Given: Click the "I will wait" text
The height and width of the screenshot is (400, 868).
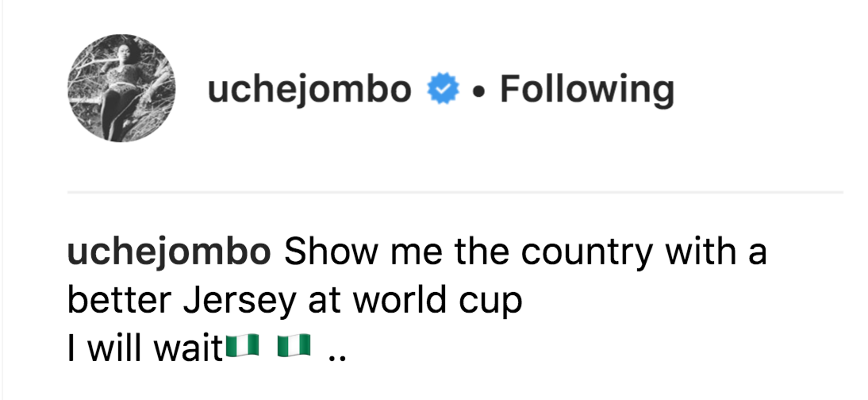Looking at the screenshot, I should (x=144, y=348).
